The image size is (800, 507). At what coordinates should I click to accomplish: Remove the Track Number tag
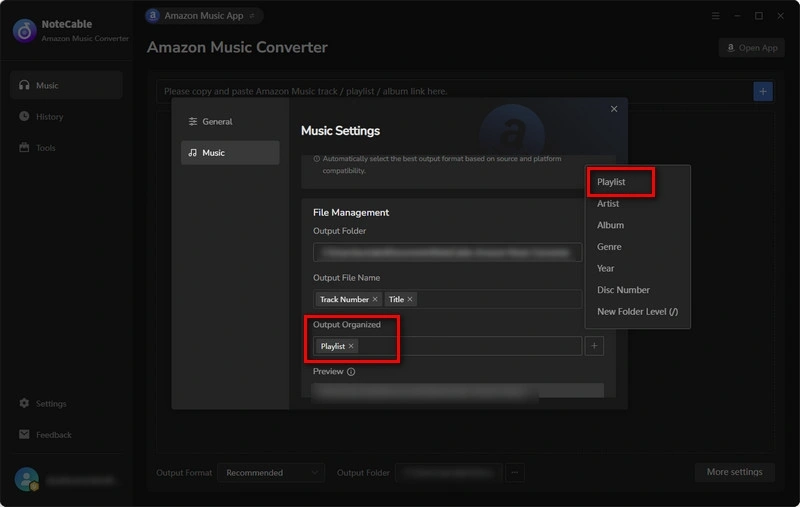point(375,299)
